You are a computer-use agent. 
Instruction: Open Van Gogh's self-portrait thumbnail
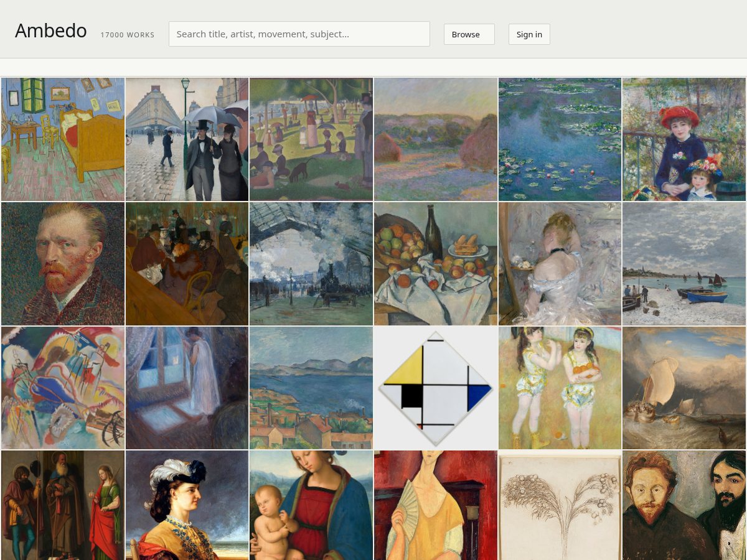[63, 264]
